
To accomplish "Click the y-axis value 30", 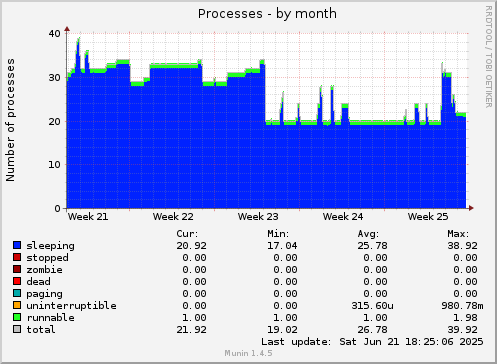I will 55,78.
